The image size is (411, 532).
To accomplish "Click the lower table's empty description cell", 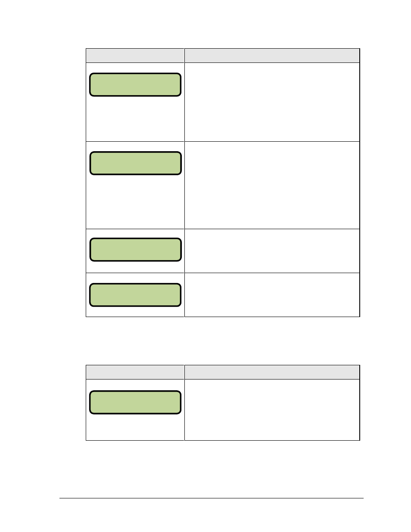I will [x=272, y=410].
